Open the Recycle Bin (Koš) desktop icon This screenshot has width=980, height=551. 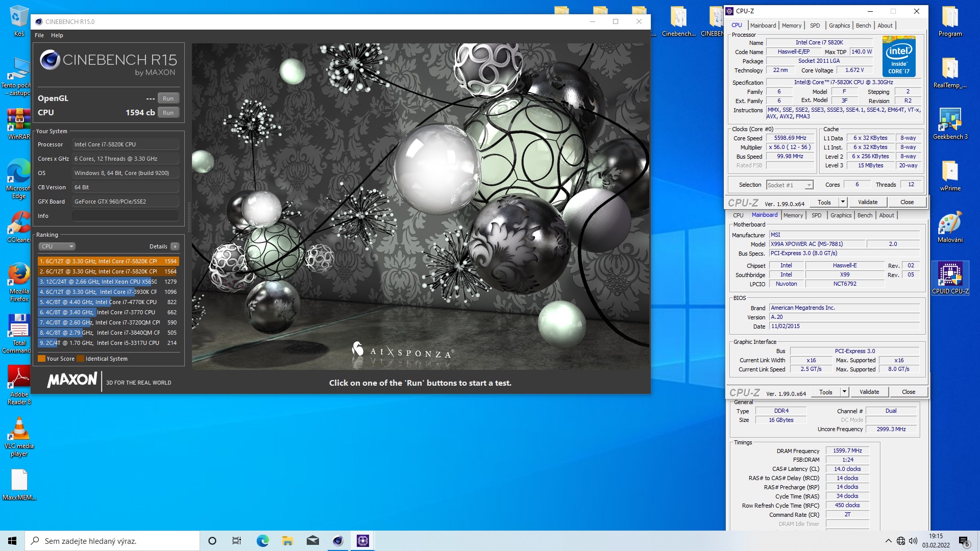click(19, 21)
